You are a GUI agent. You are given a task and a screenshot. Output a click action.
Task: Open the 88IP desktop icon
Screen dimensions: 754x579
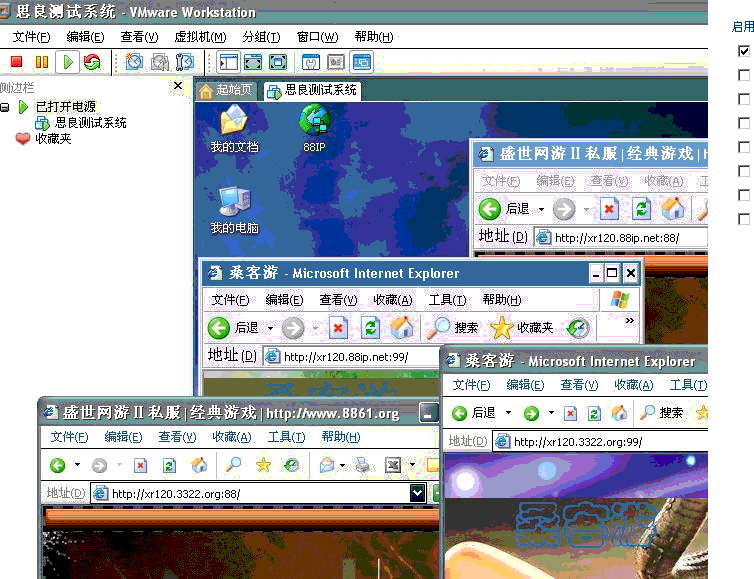[x=314, y=129]
